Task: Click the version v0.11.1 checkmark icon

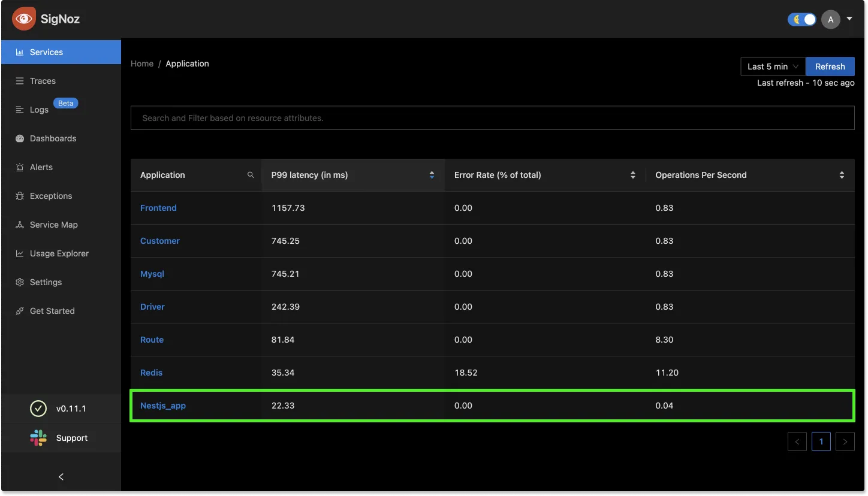Action: [38, 409]
